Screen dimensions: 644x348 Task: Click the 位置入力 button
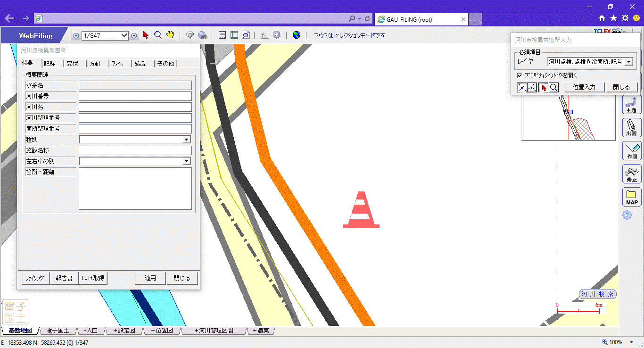point(584,87)
